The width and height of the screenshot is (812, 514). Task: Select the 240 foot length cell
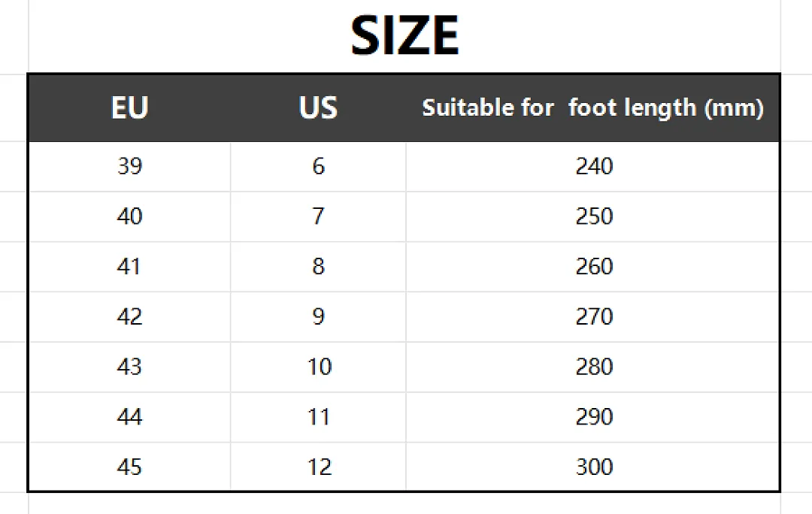pos(593,166)
